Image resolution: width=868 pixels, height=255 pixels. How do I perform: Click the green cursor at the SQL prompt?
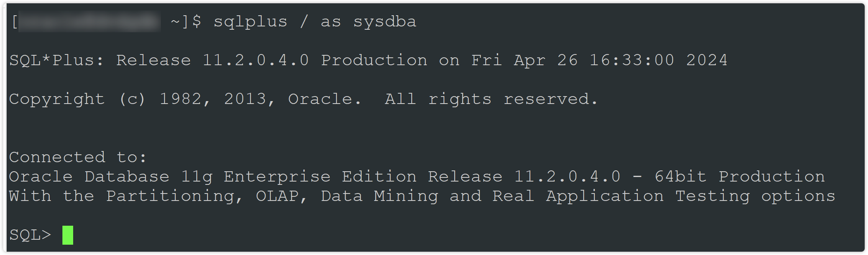coord(68,235)
